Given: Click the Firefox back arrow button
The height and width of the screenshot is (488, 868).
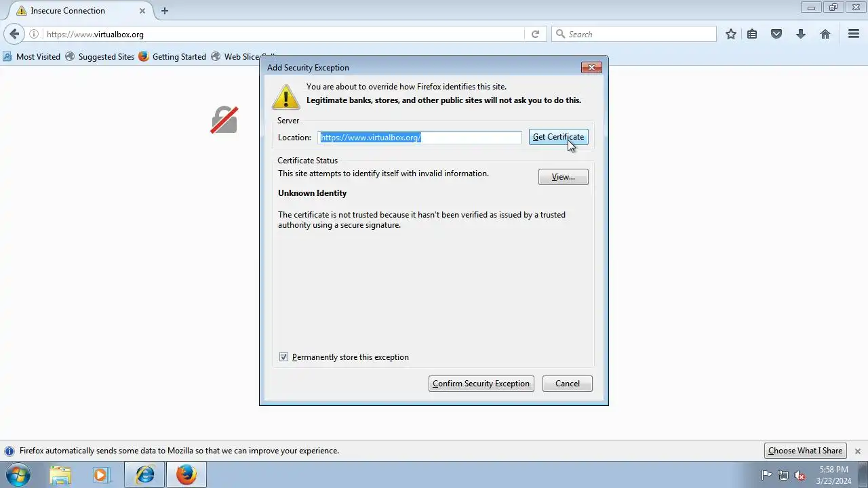Looking at the screenshot, I should tap(14, 34).
